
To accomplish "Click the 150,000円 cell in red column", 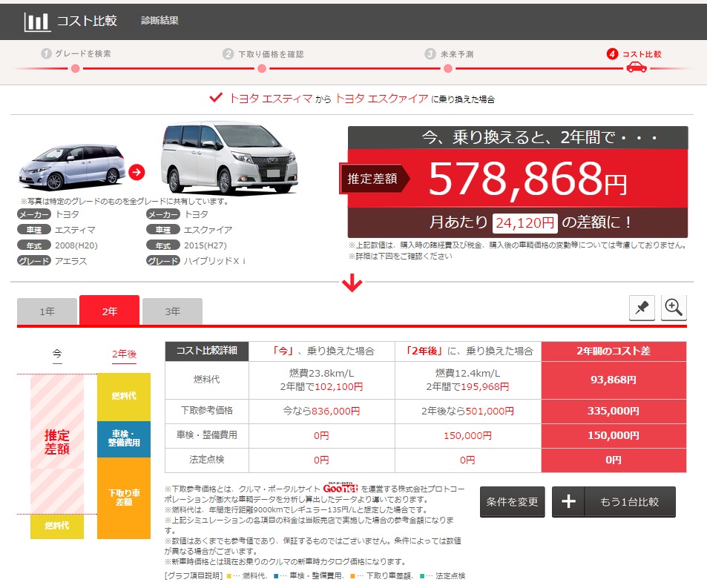I will pyautogui.click(x=614, y=436).
